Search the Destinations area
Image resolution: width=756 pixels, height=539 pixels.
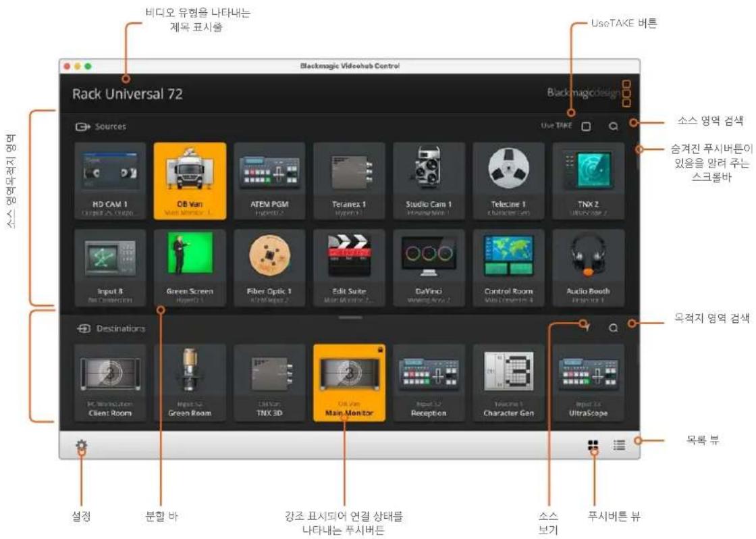point(614,328)
